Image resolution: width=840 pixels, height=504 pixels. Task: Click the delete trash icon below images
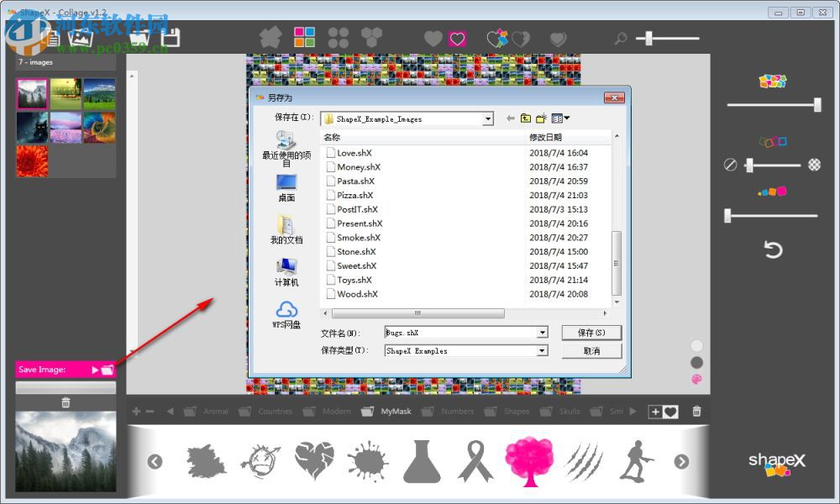point(66,402)
